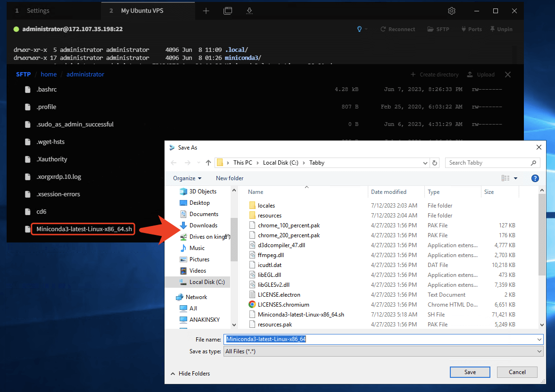
Task: Select ffmpeg.dll in file list
Action: pyautogui.click(x=271, y=255)
